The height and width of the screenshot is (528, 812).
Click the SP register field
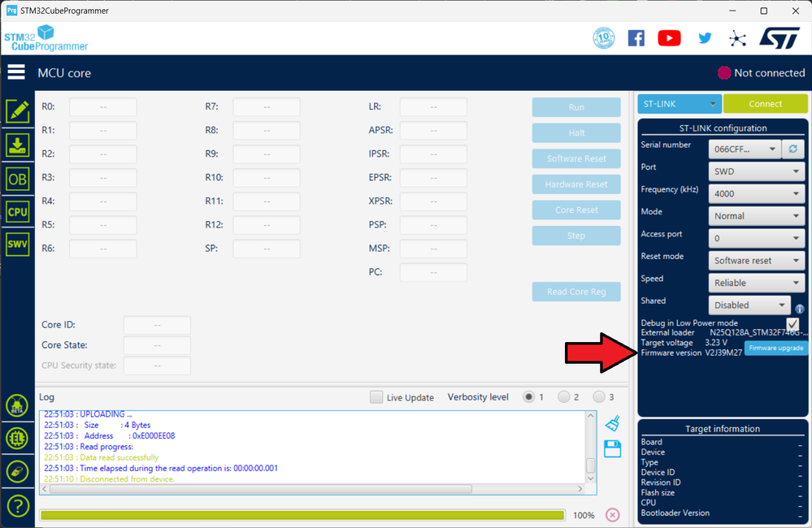click(x=266, y=249)
